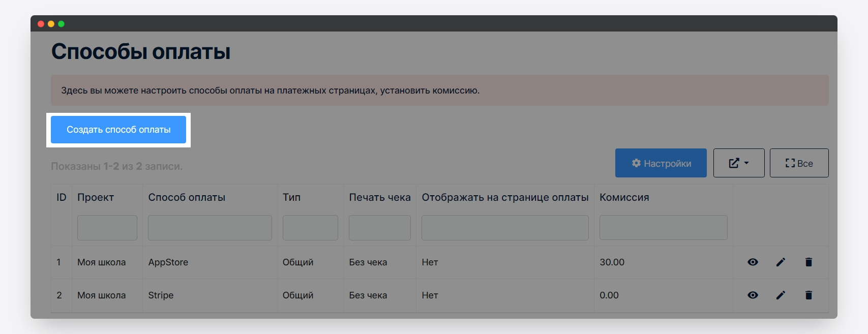The width and height of the screenshot is (868, 334).
Task: Delete the AppStore payment method
Action: (x=809, y=262)
